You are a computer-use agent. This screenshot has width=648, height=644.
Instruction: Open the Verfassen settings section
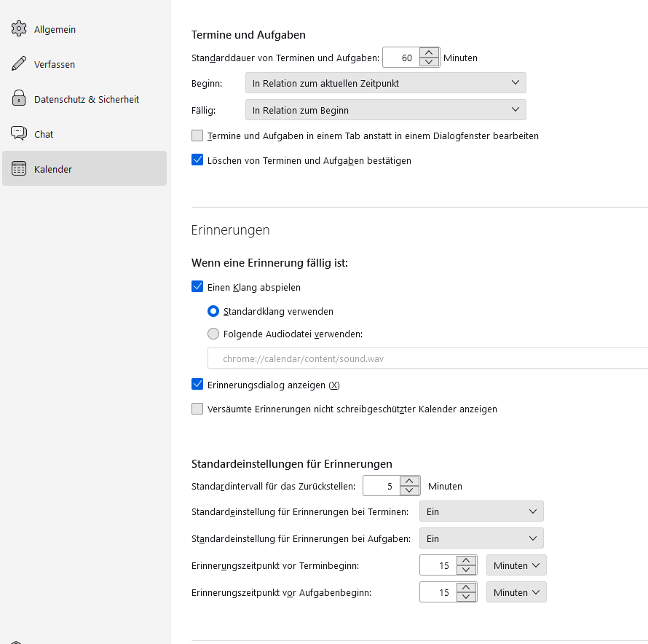point(55,64)
